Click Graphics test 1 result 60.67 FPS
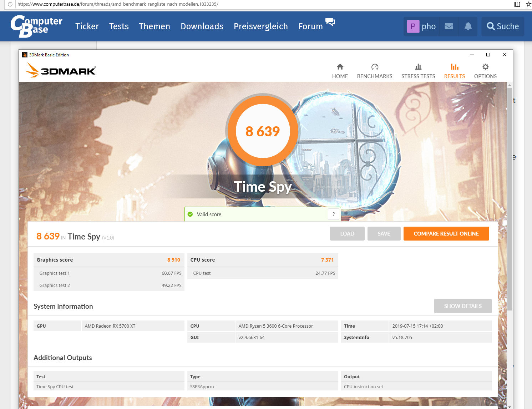 coord(172,273)
